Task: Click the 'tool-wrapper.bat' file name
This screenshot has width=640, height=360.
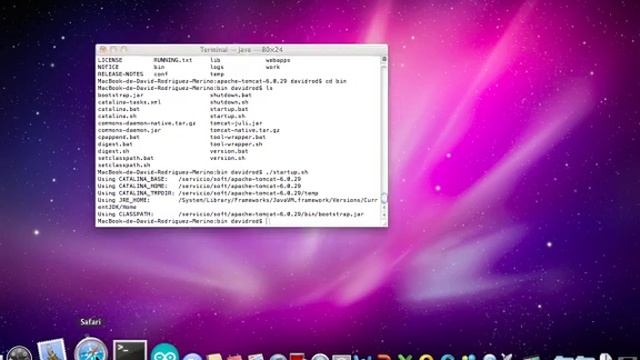Action: point(238,137)
